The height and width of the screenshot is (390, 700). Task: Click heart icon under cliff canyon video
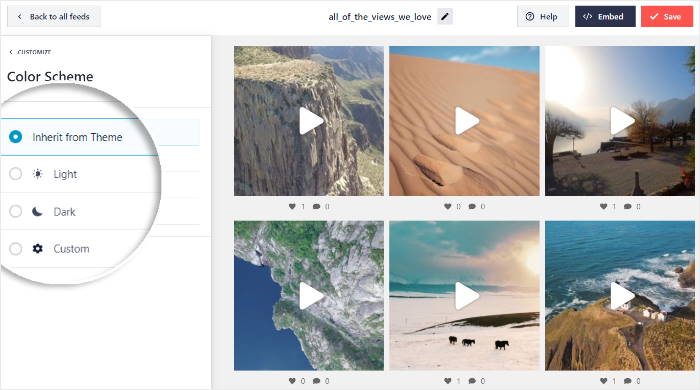292,206
